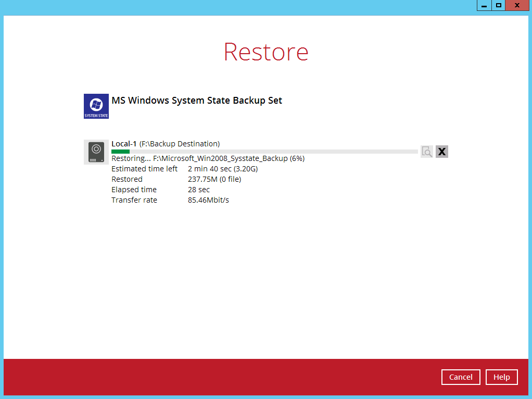This screenshot has width=532, height=399.
Task: Click the System State backup set icon
Action: [x=96, y=106]
